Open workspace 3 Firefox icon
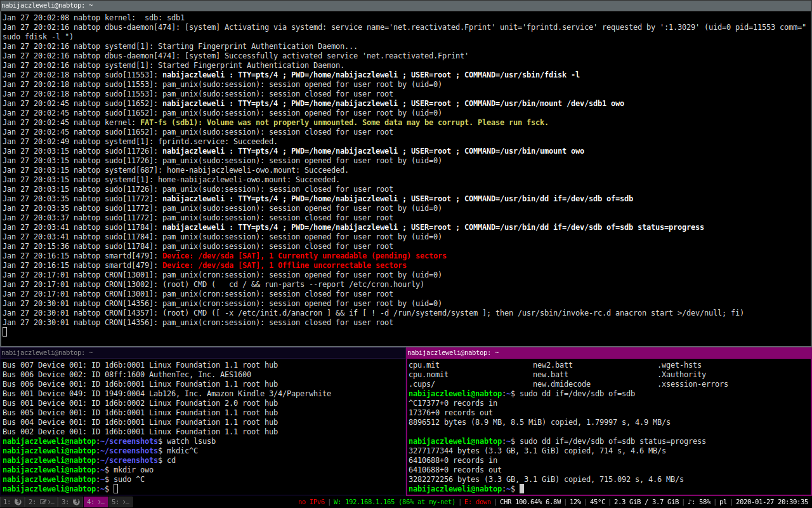812x508 pixels. (x=70, y=502)
